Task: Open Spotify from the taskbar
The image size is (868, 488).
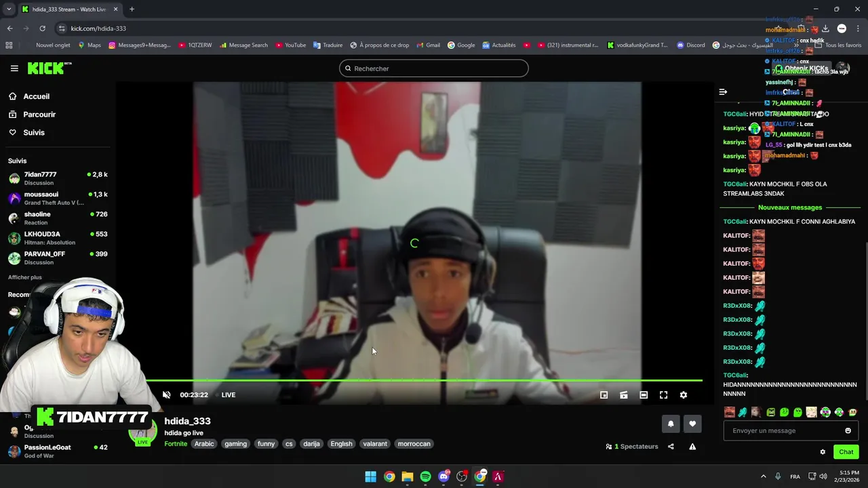Action: pos(425,476)
